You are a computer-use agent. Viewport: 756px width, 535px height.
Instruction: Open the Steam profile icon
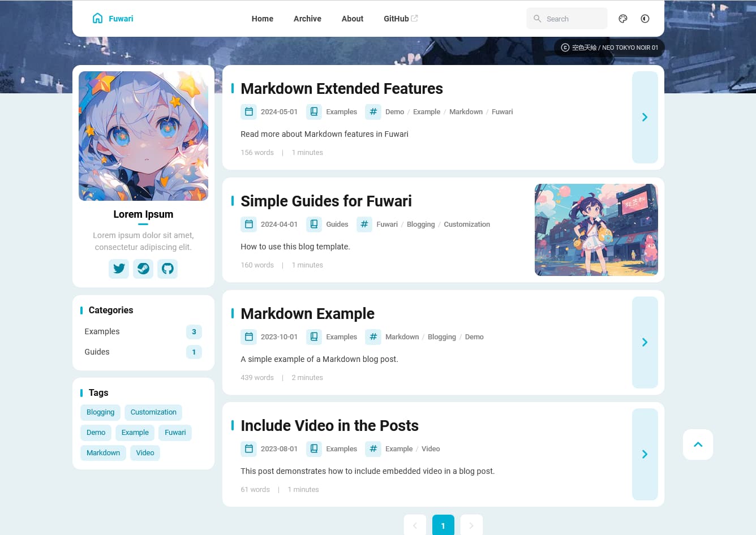[143, 269]
